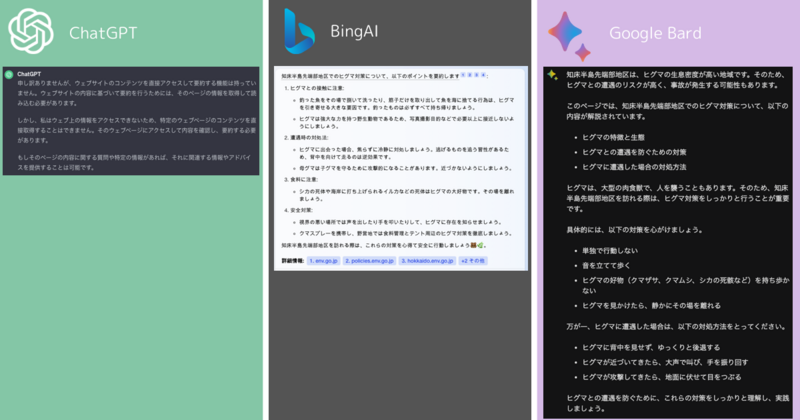The height and width of the screenshot is (420, 800).
Task: Click the small sparkle icon beside Bard's answer
Action: (x=552, y=75)
